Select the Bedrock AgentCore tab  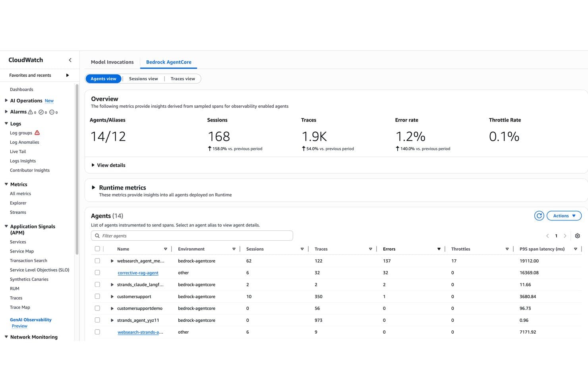click(x=169, y=62)
